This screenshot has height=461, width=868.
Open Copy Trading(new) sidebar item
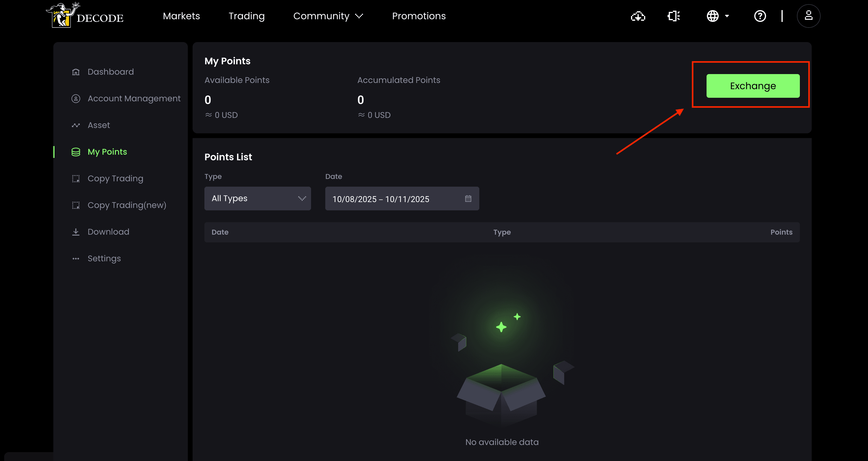click(x=127, y=205)
